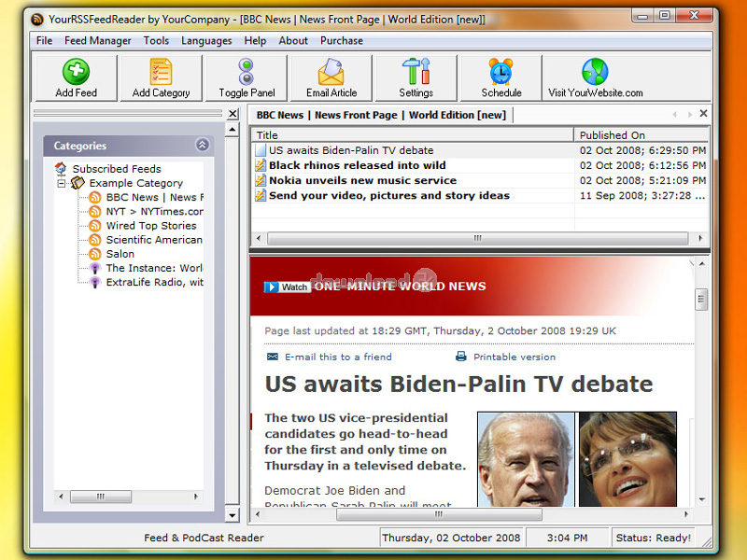This screenshot has width=747, height=560.
Task: Click the tab scroll left arrow
Action: (674, 114)
